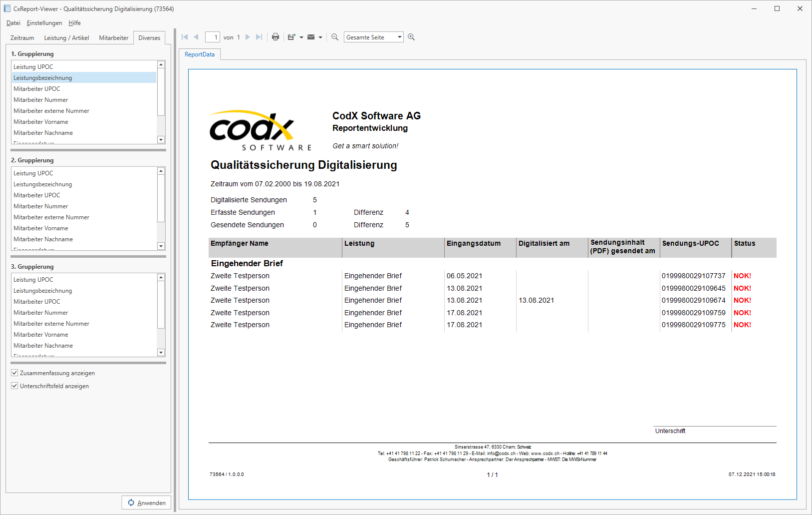
Task: Minimize the CxReport-Viewer window
Action: click(754, 8)
